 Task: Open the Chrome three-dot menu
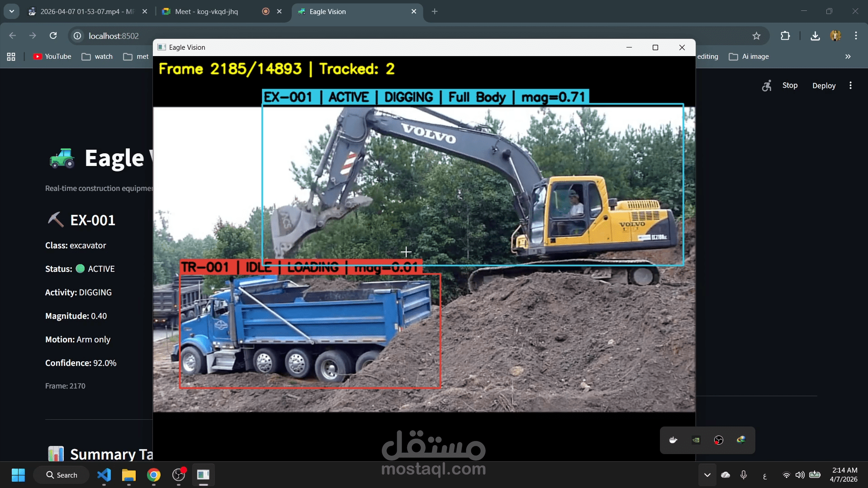pos(856,36)
